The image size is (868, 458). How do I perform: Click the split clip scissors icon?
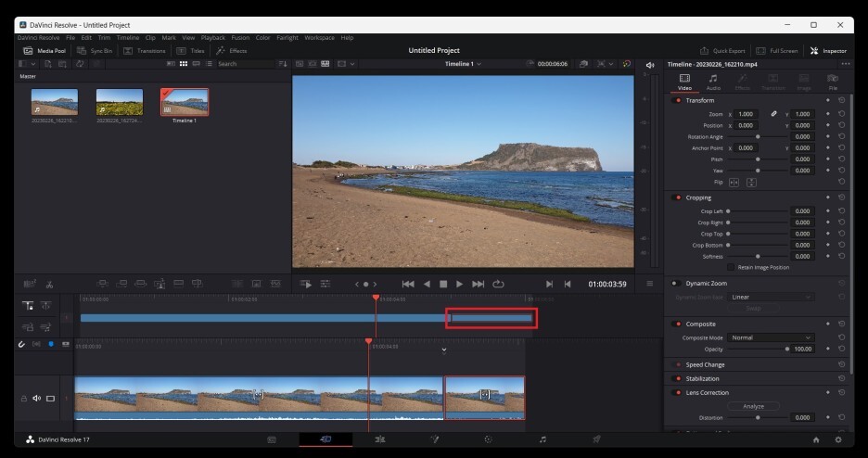point(49,284)
